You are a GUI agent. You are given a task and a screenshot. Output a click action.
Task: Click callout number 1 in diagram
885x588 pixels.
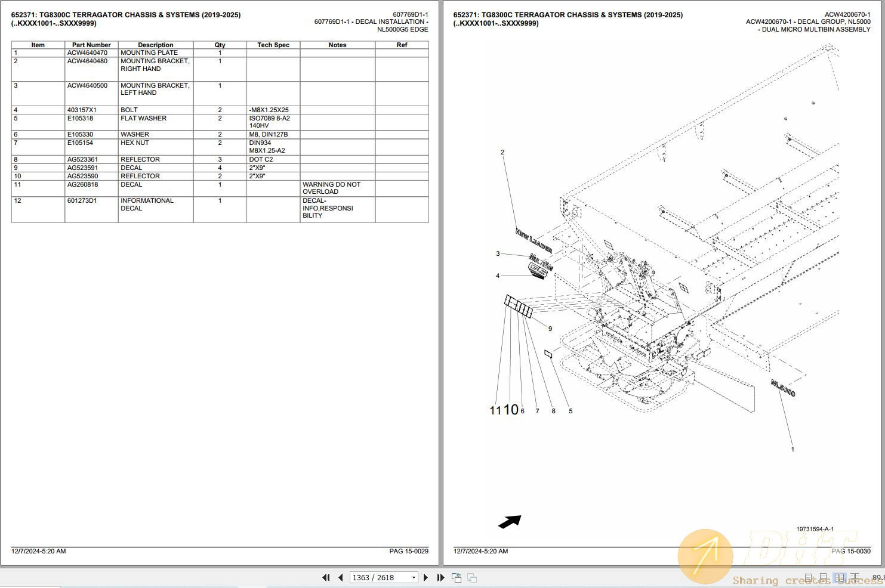click(793, 449)
